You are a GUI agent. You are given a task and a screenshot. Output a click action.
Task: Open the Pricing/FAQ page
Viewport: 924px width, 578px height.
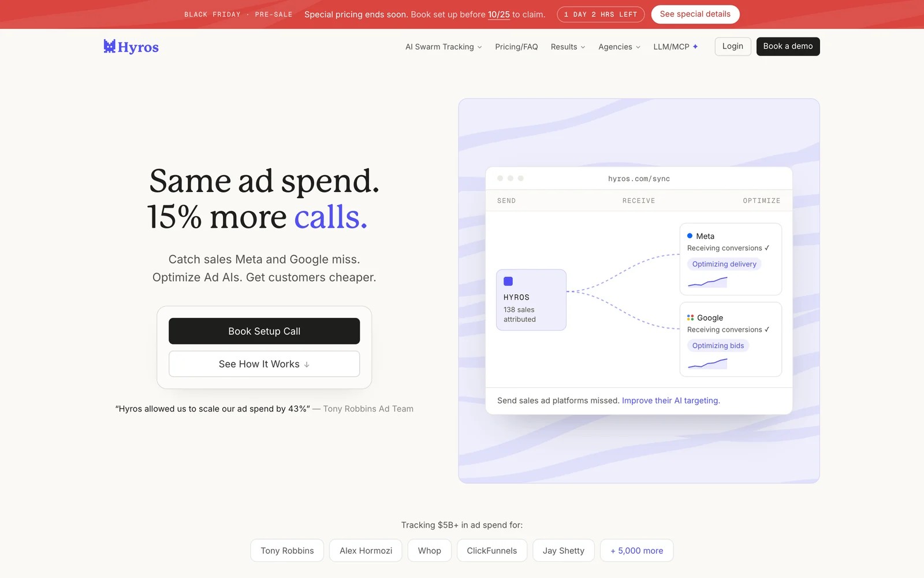pyautogui.click(x=516, y=47)
